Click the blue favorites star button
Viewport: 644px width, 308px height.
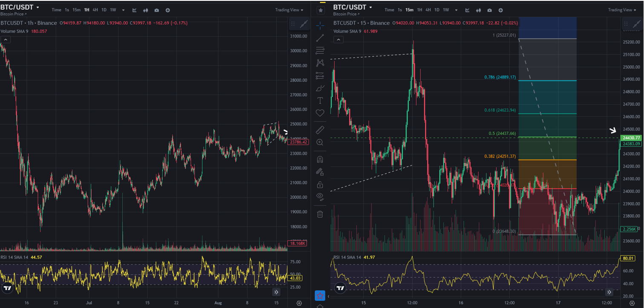click(320, 295)
